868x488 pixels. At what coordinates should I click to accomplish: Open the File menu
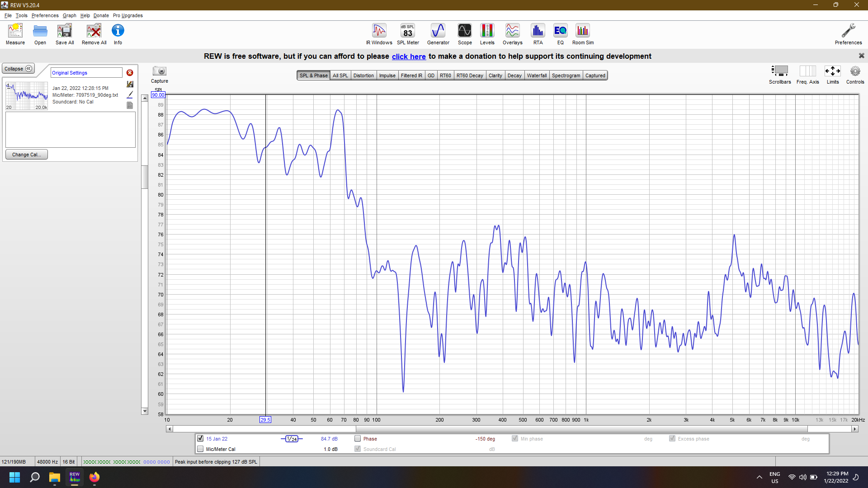click(8, 15)
